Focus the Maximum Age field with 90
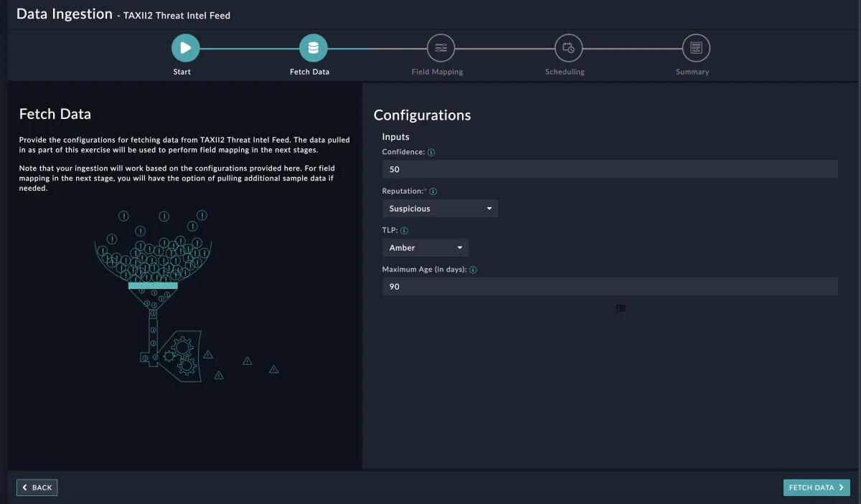 (x=610, y=286)
